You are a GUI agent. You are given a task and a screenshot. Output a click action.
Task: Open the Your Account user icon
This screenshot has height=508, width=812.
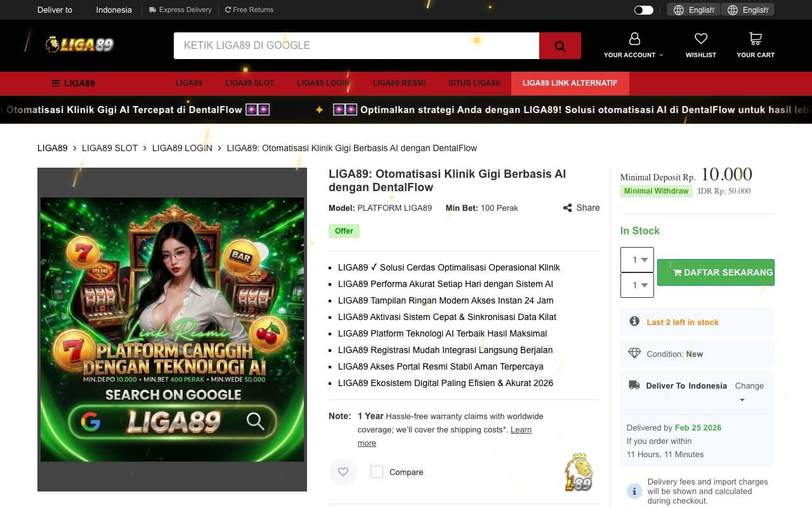tap(634, 39)
